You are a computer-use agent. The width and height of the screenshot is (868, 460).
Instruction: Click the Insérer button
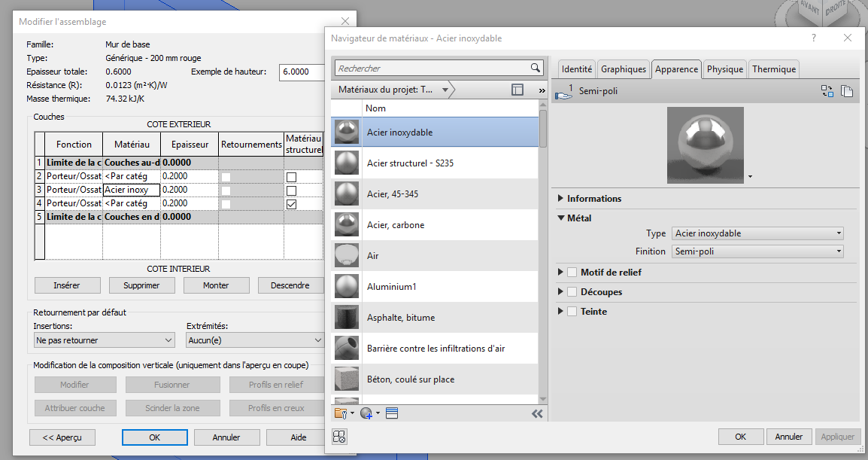click(67, 285)
